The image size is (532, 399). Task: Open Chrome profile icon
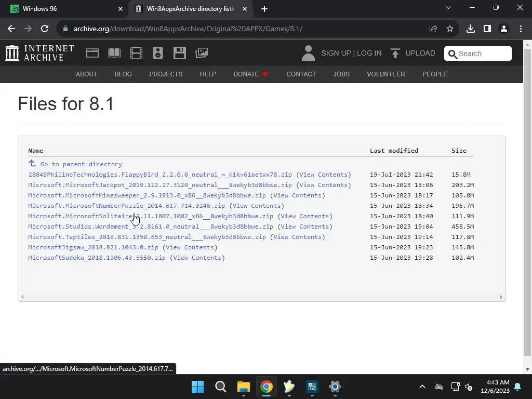504,29
